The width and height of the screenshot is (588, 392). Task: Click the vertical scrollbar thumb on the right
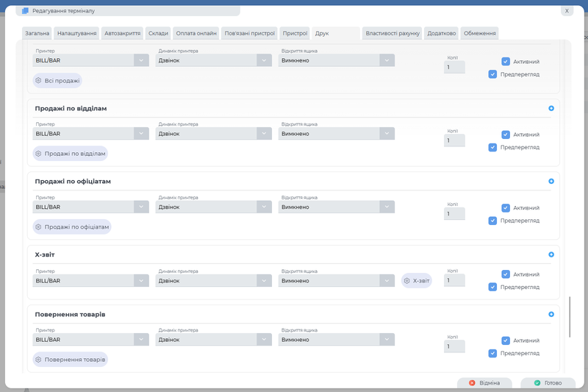pos(570,316)
